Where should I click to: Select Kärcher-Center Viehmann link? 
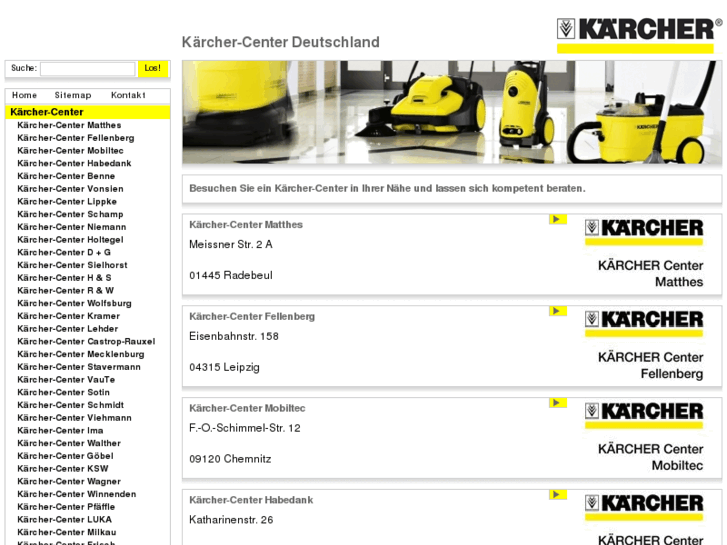[74, 418]
